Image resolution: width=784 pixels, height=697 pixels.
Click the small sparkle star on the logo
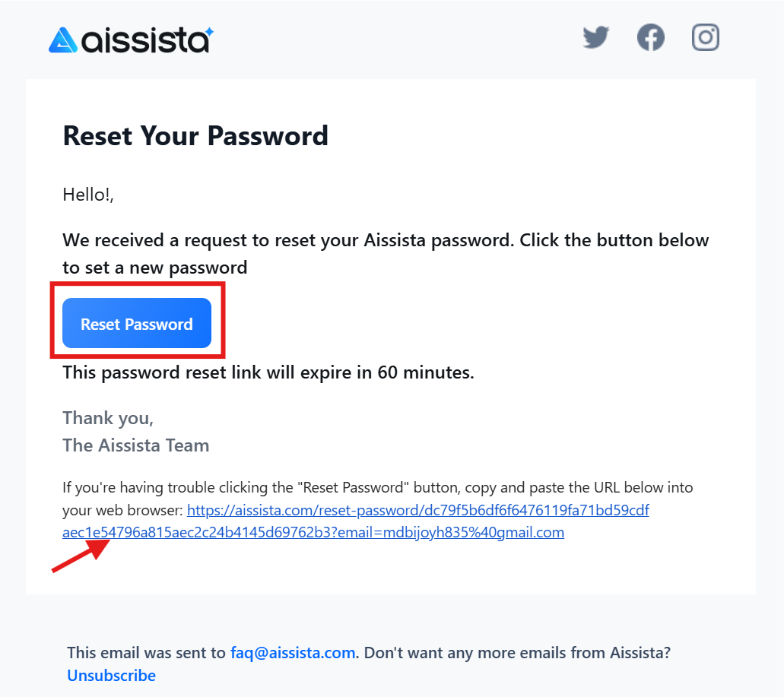tap(209, 31)
